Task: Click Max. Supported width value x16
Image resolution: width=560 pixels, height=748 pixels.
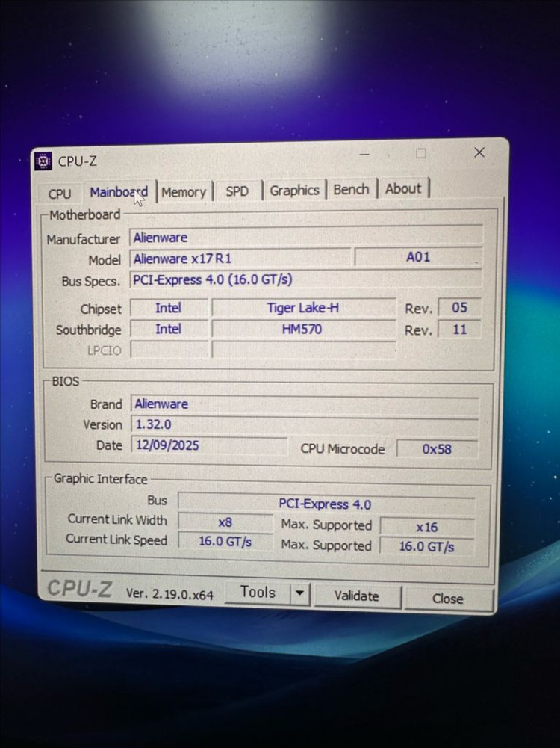Action: 427,527
